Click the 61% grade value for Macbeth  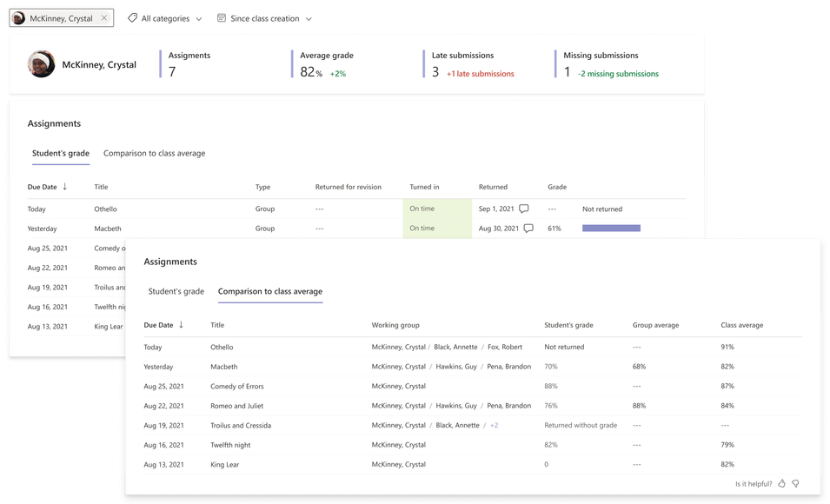pos(554,229)
